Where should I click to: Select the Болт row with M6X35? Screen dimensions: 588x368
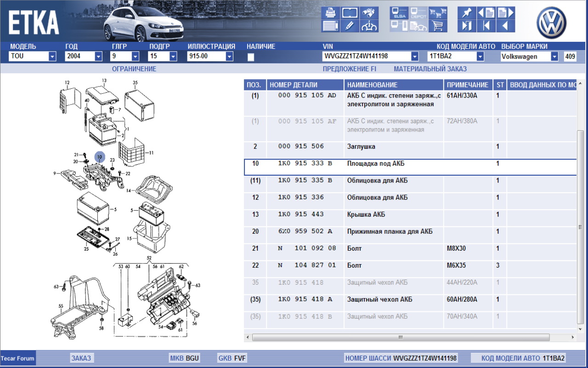pyautogui.click(x=410, y=270)
